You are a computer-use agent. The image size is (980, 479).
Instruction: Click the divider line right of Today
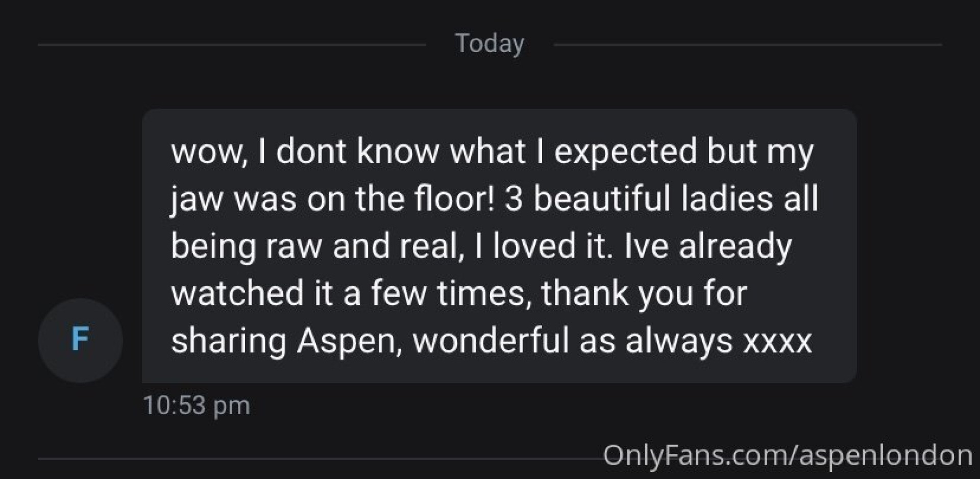(747, 45)
